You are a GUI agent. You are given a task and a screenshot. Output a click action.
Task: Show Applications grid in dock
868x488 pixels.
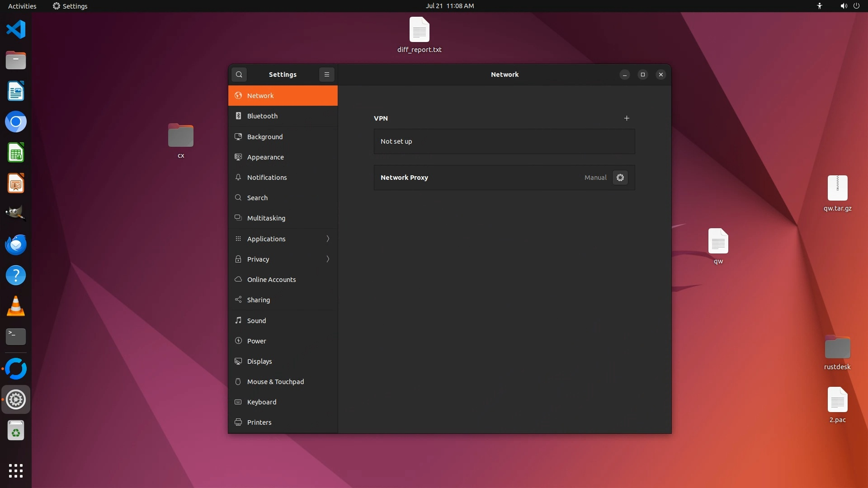(16, 470)
